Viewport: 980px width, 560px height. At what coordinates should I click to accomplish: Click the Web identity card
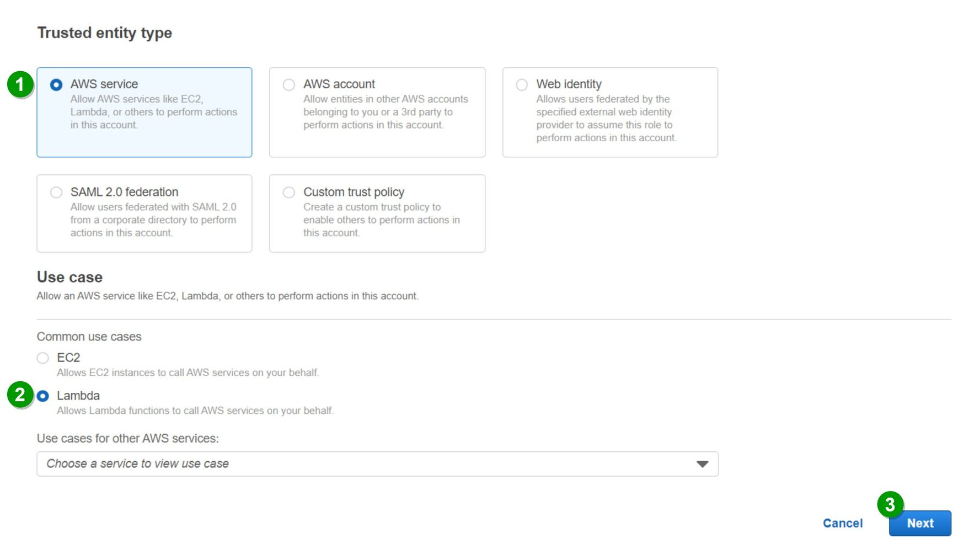click(610, 112)
